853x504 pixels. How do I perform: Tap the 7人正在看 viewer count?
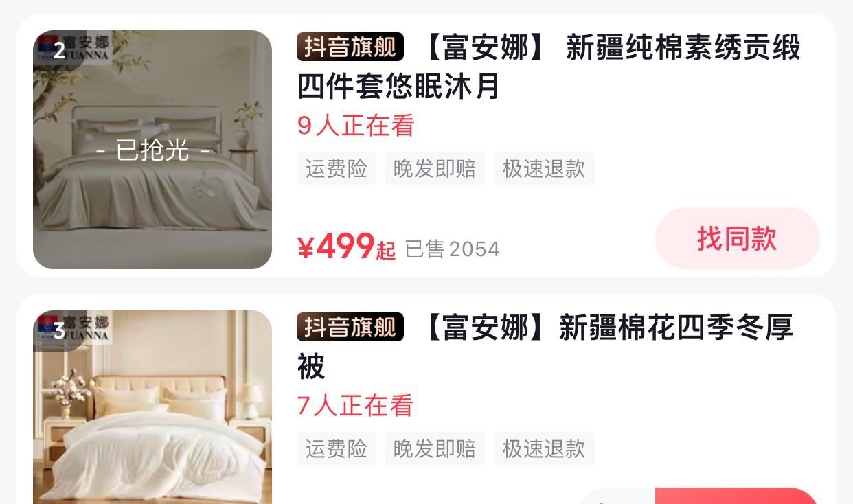tap(355, 406)
